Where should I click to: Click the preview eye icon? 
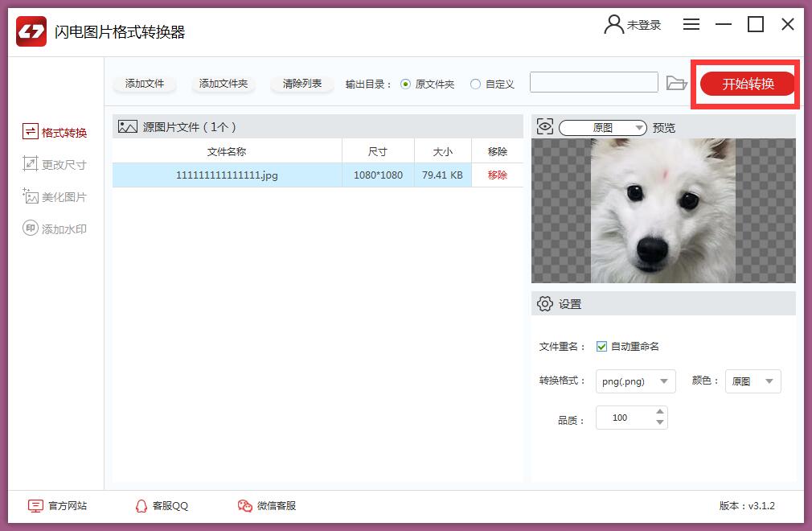click(545, 126)
